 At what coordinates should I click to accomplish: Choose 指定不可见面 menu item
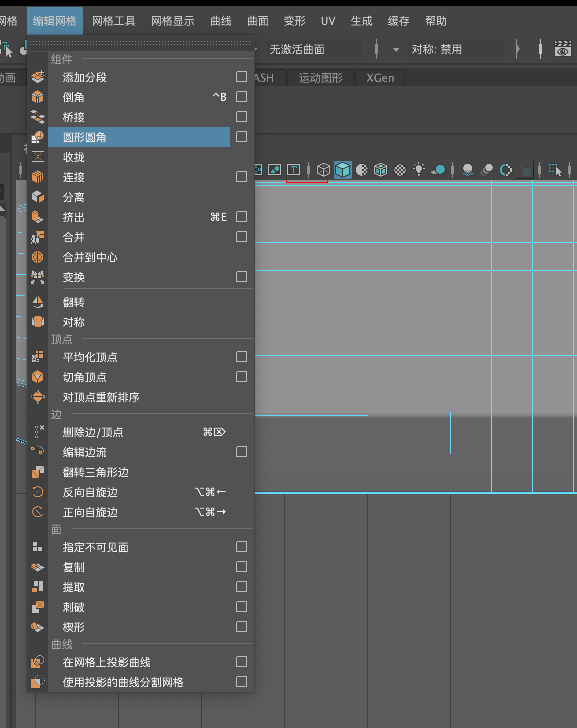click(139, 547)
